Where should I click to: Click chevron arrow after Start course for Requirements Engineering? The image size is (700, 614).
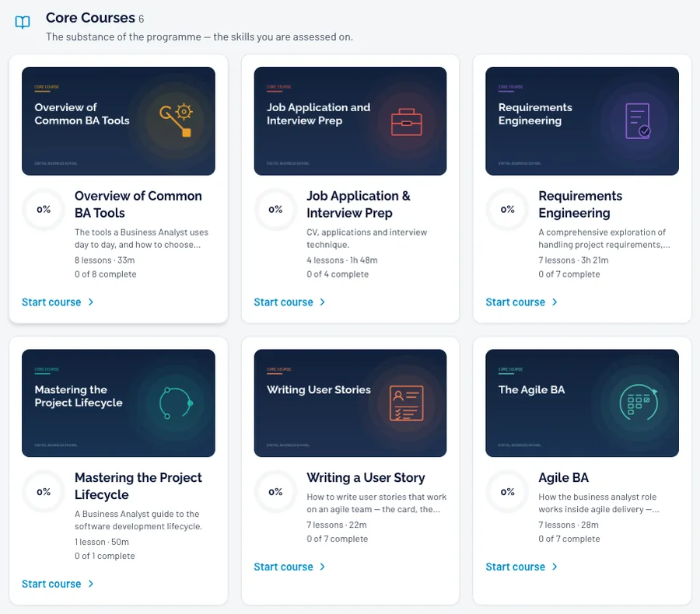point(555,302)
